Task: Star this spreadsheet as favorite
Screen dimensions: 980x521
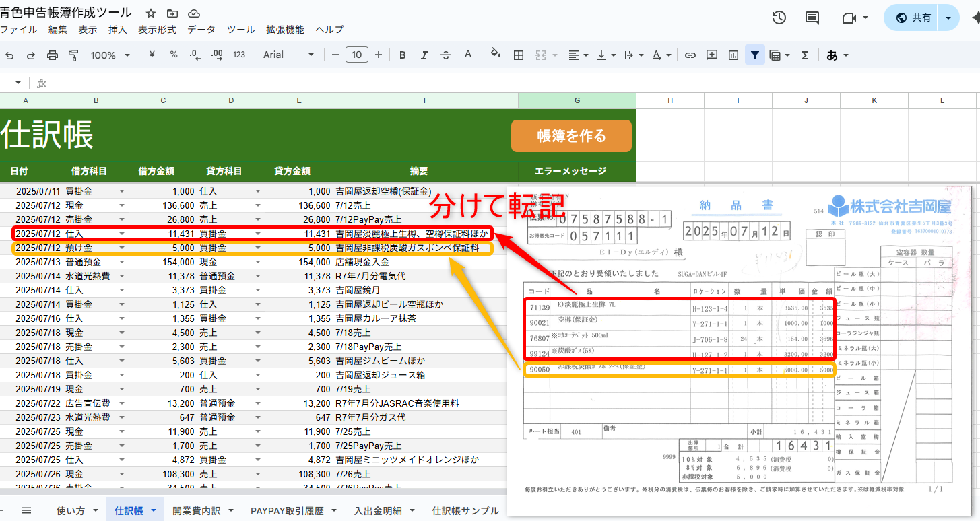Action: point(150,12)
